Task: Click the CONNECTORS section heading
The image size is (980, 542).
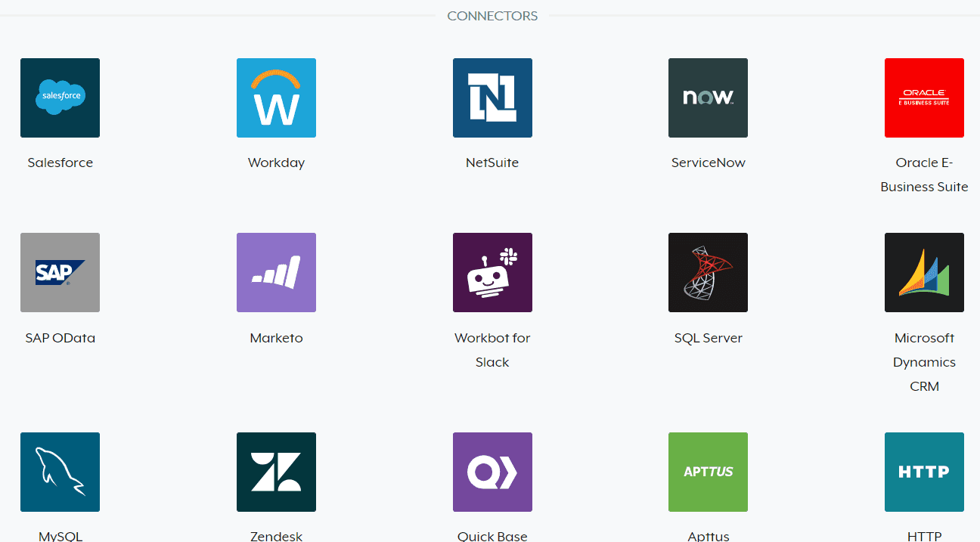Action: (492, 16)
